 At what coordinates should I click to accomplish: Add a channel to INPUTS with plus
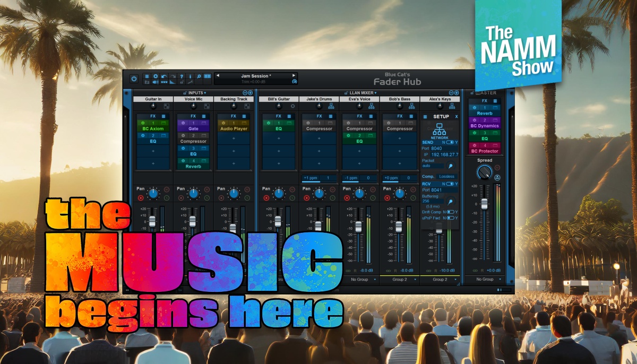(x=250, y=93)
